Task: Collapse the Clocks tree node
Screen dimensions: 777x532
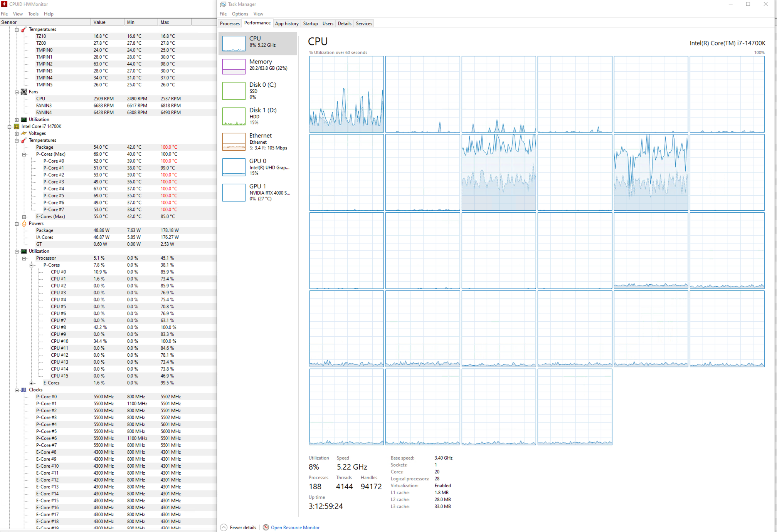Action: [17, 390]
